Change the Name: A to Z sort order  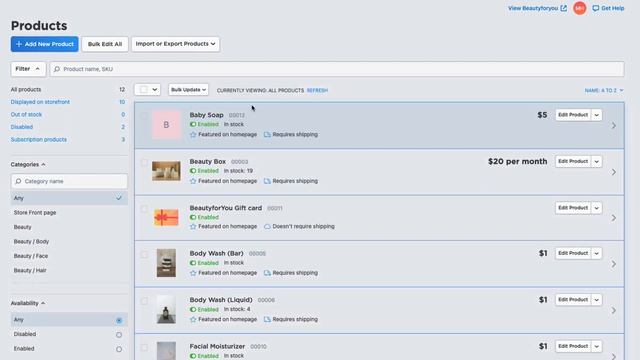pyautogui.click(x=604, y=90)
